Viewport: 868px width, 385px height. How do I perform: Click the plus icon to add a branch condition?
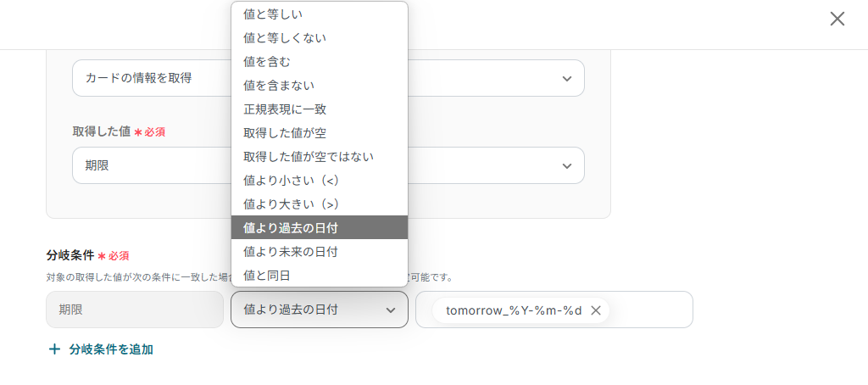tap(54, 349)
